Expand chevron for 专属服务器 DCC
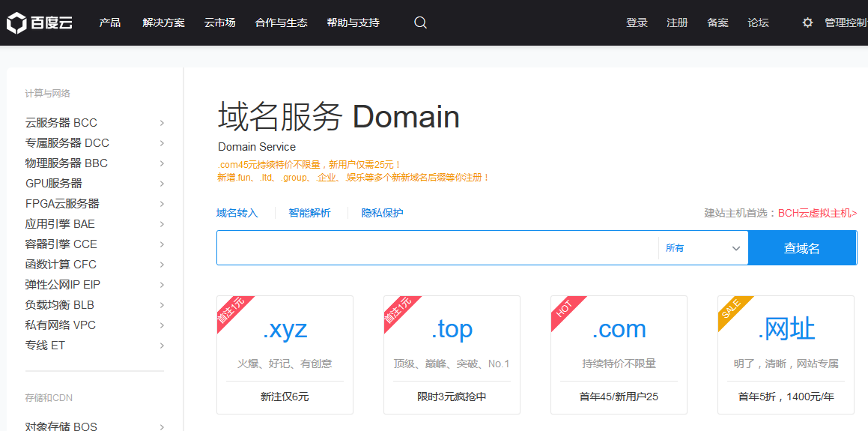The height and width of the screenshot is (431, 868). tap(162, 143)
